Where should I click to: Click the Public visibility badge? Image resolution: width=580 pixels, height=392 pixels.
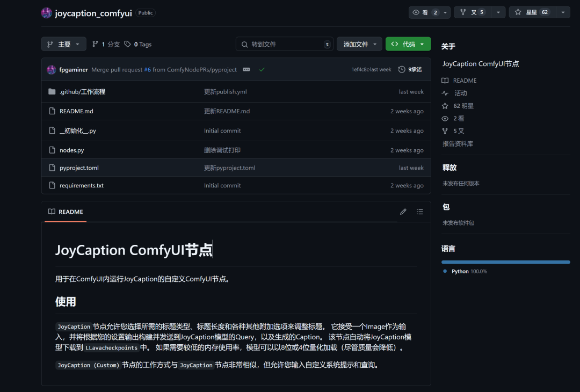(x=146, y=13)
